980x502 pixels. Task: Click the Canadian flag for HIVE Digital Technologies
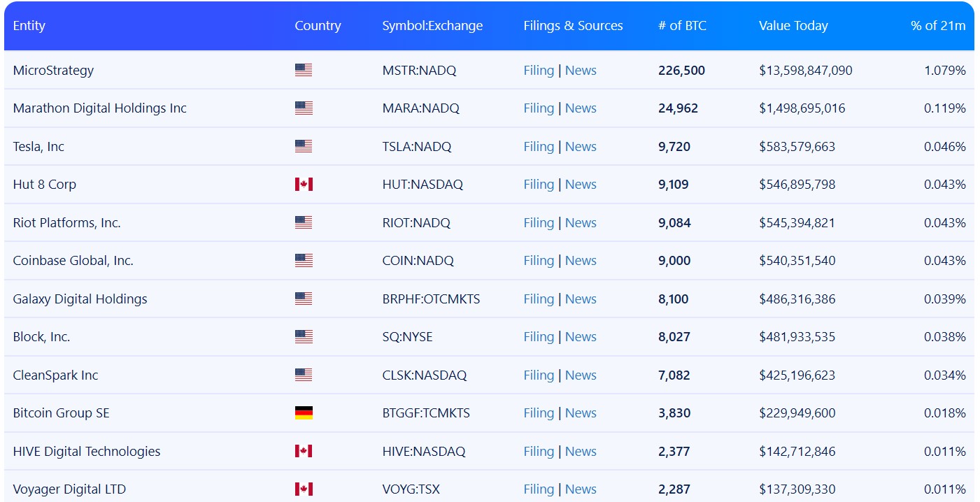click(304, 451)
